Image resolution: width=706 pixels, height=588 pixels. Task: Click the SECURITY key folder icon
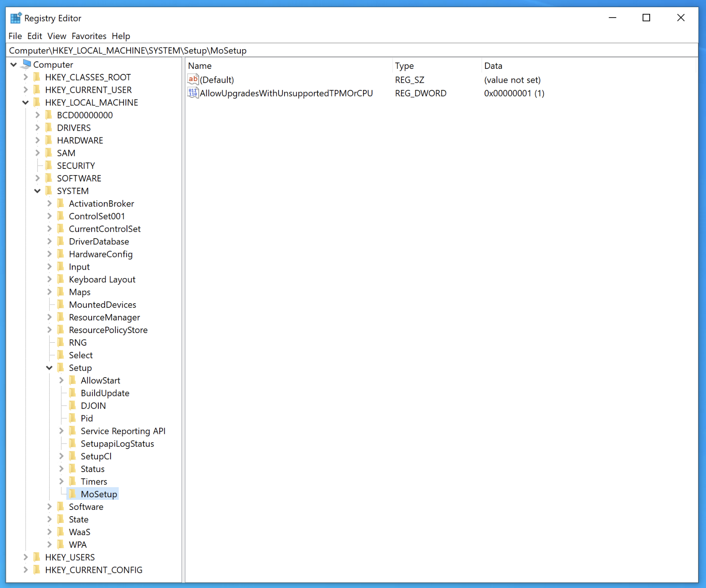coord(49,165)
